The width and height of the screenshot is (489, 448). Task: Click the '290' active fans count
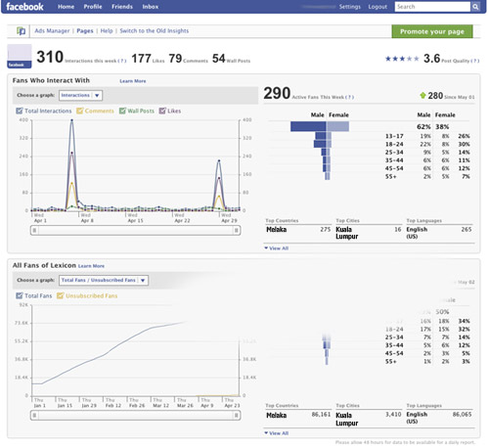(277, 93)
